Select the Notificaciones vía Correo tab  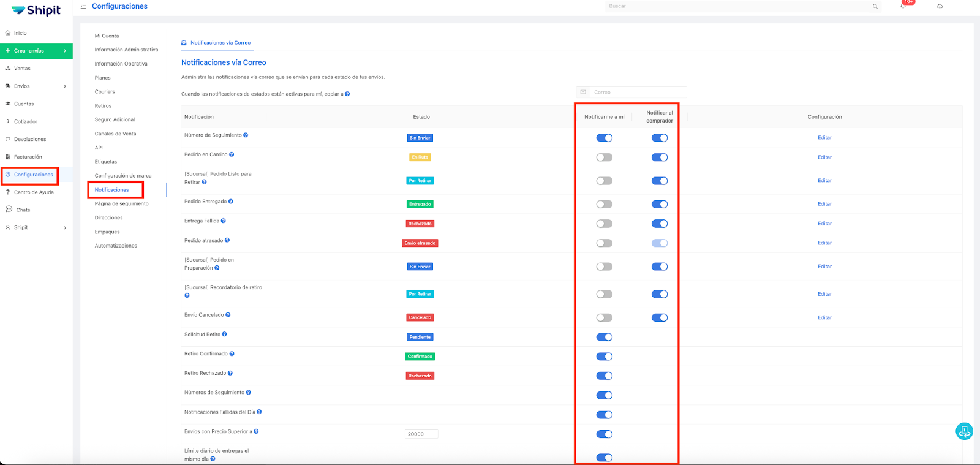coord(220,43)
